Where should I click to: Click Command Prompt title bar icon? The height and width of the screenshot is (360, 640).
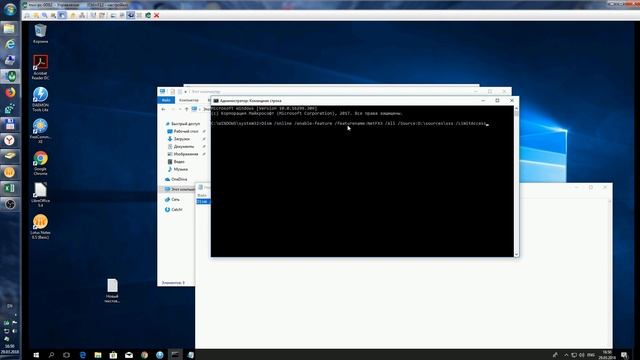(216, 100)
